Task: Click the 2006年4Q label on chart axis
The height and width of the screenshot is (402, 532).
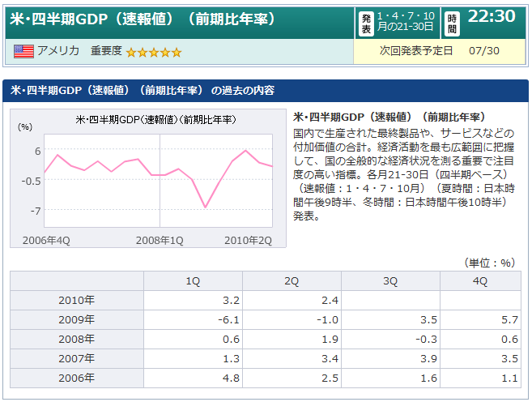Action: pos(46,240)
